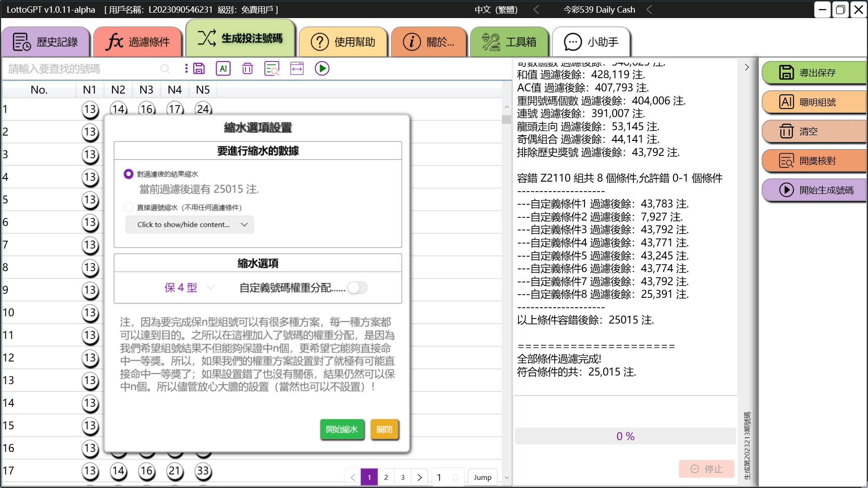Click the question-mark icon on 使用幫助 tab
The width and height of the screenshot is (868, 488).
(x=320, y=42)
